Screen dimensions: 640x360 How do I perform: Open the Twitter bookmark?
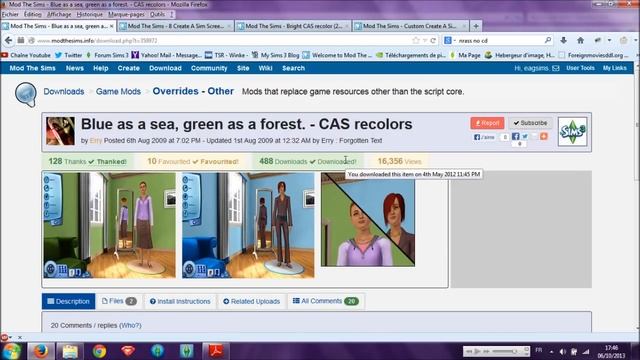click(69, 55)
